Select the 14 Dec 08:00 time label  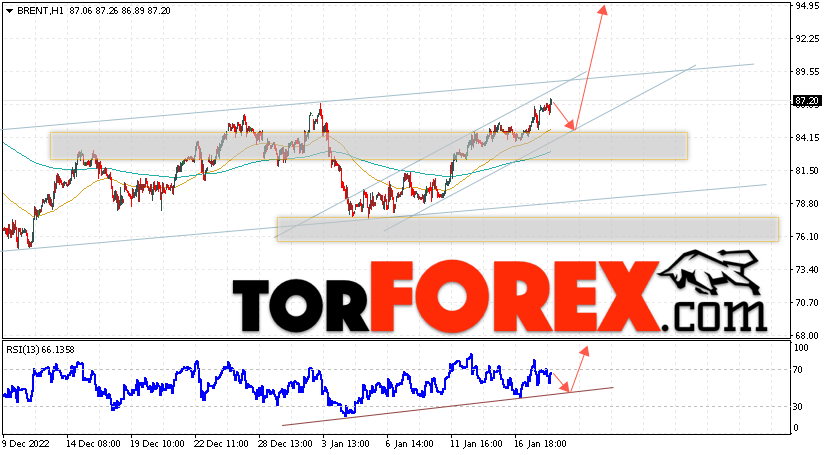93,443
